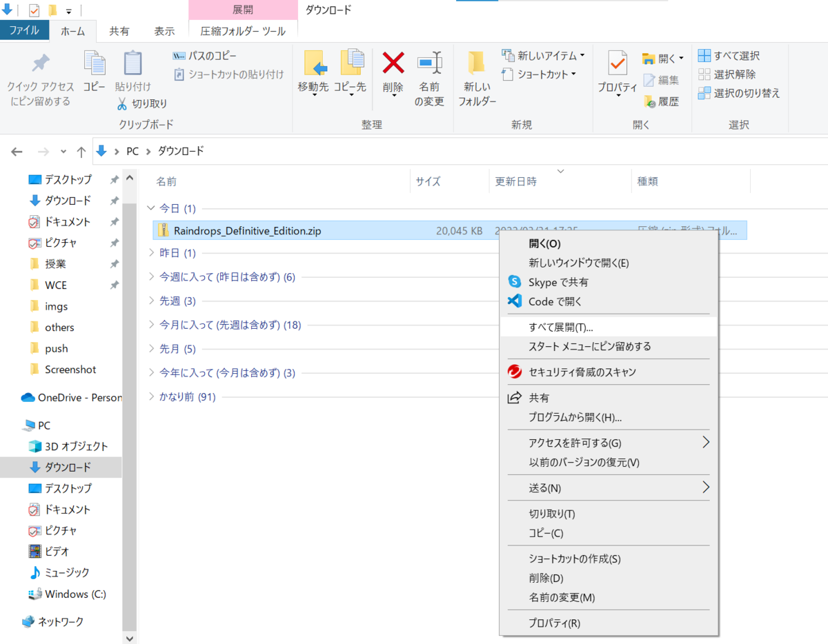The width and height of the screenshot is (828, 644).
Task: Expand 送る(N) submenu
Action: [x=608, y=487]
